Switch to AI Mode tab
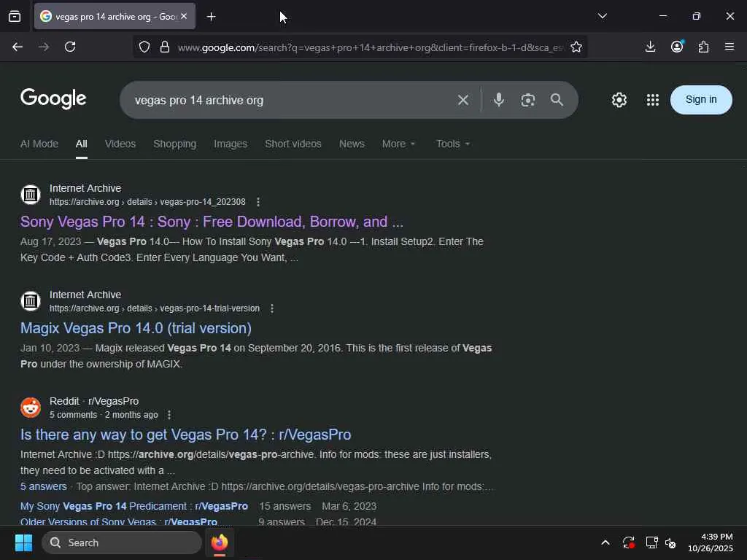The image size is (747, 560). pos(39,144)
